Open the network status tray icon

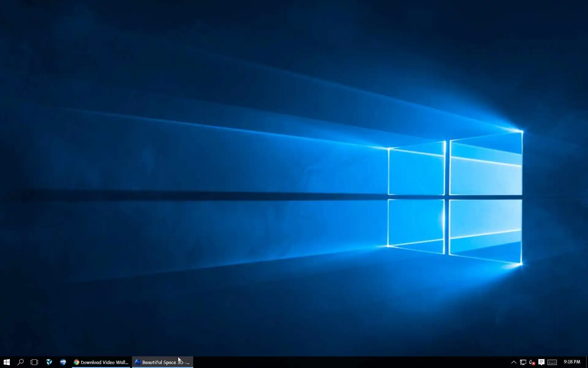(x=523, y=362)
